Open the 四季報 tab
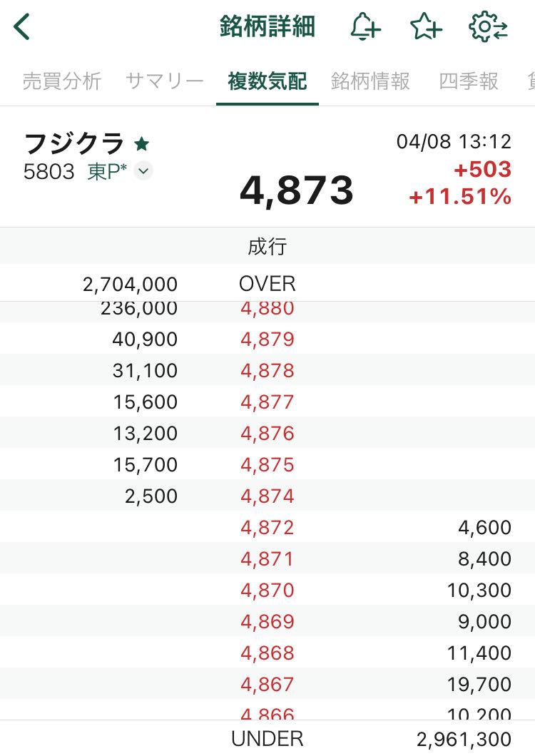This screenshot has width=535, height=756. click(x=469, y=81)
